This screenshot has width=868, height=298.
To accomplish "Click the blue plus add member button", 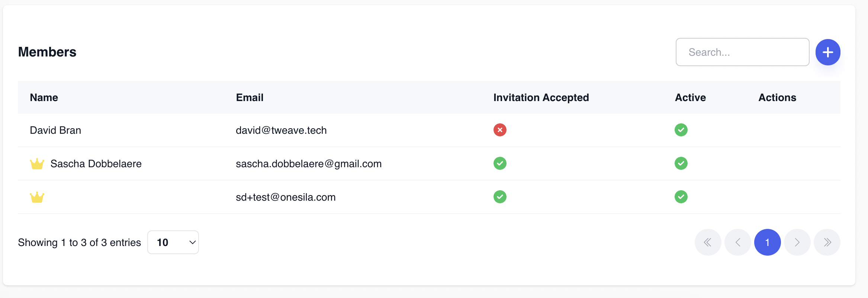I will pos(828,52).
